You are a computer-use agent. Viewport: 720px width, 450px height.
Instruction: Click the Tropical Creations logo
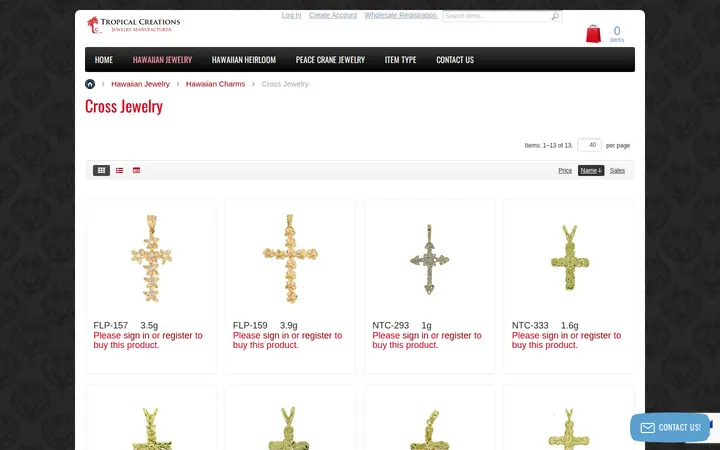pos(134,25)
